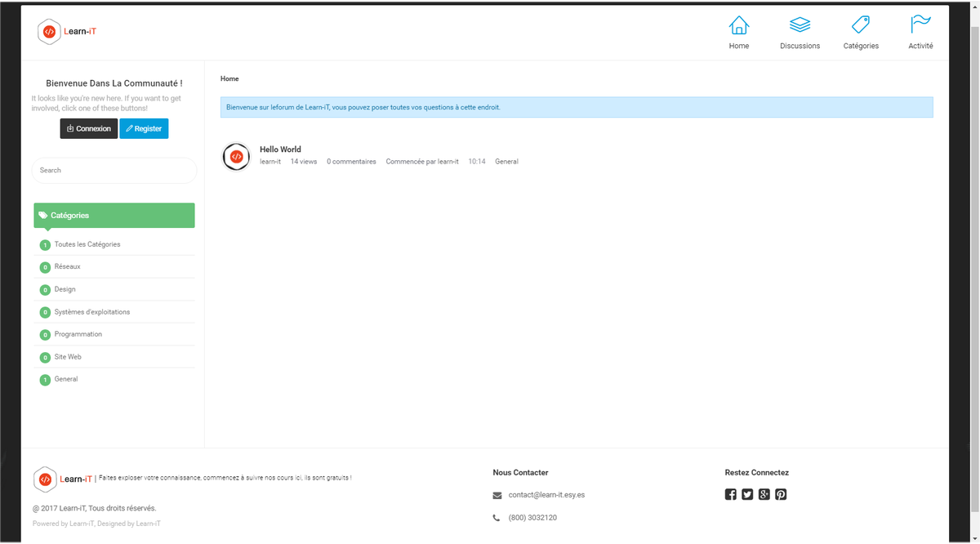Click the count badge for Toutes les Catégories

(45, 245)
